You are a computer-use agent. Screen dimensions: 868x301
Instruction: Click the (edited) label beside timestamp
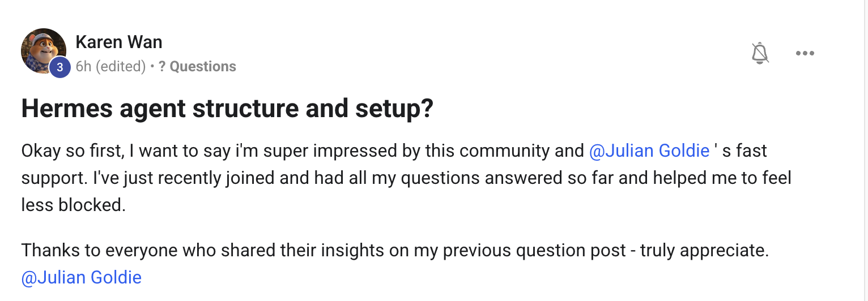tap(121, 67)
